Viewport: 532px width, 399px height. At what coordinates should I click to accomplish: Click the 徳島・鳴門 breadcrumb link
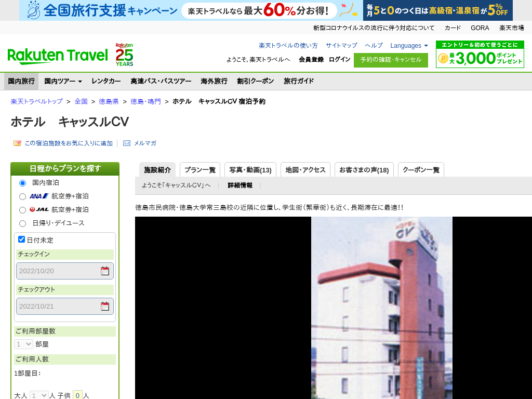[x=145, y=101]
